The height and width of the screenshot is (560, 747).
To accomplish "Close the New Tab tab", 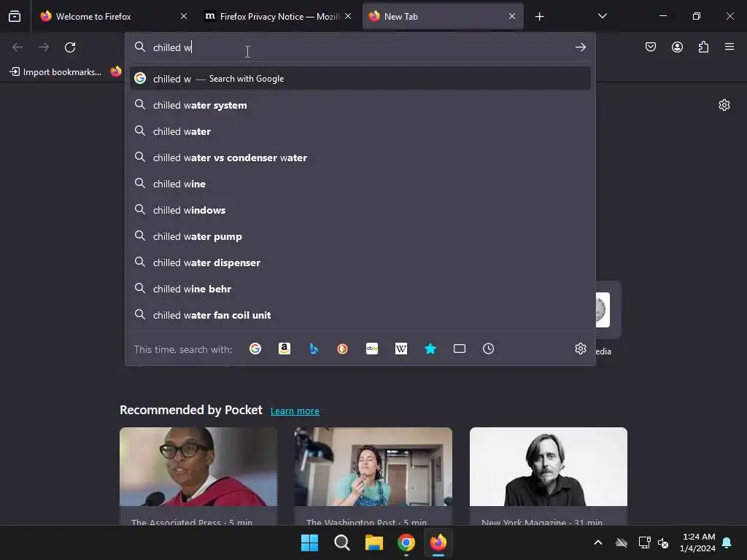I will tap(512, 16).
